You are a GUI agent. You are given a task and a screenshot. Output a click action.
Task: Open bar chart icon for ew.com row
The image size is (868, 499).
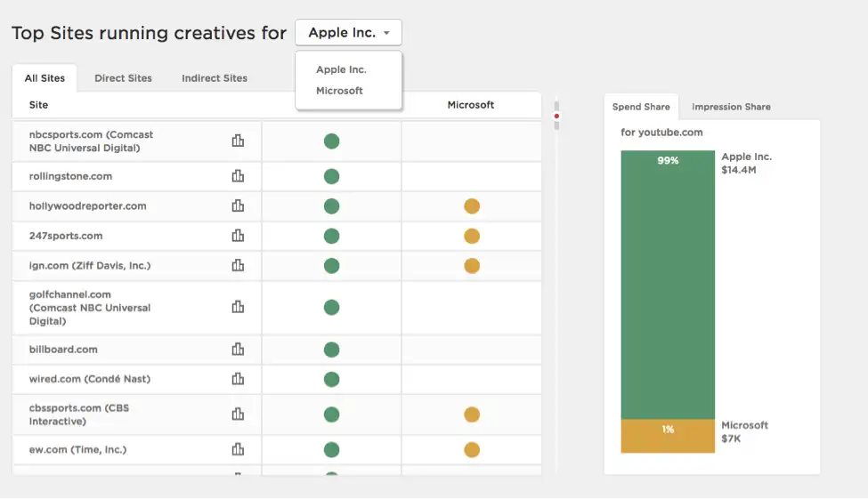tap(238, 449)
